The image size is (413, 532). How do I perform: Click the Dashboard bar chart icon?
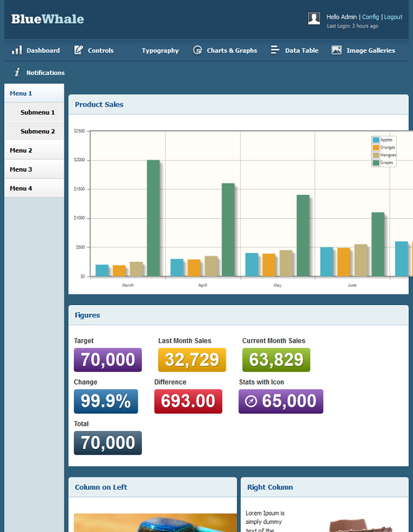coord(17,50)
